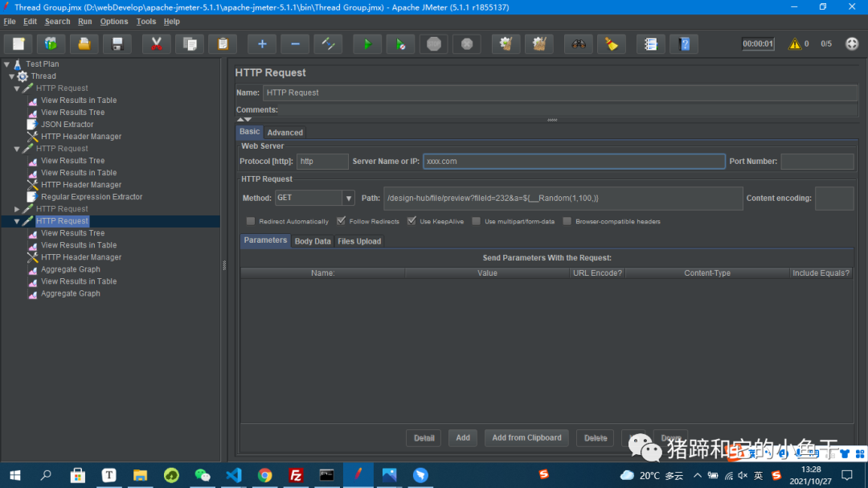Open the Tools menu
868x488 pixels.
coord(146,22)
